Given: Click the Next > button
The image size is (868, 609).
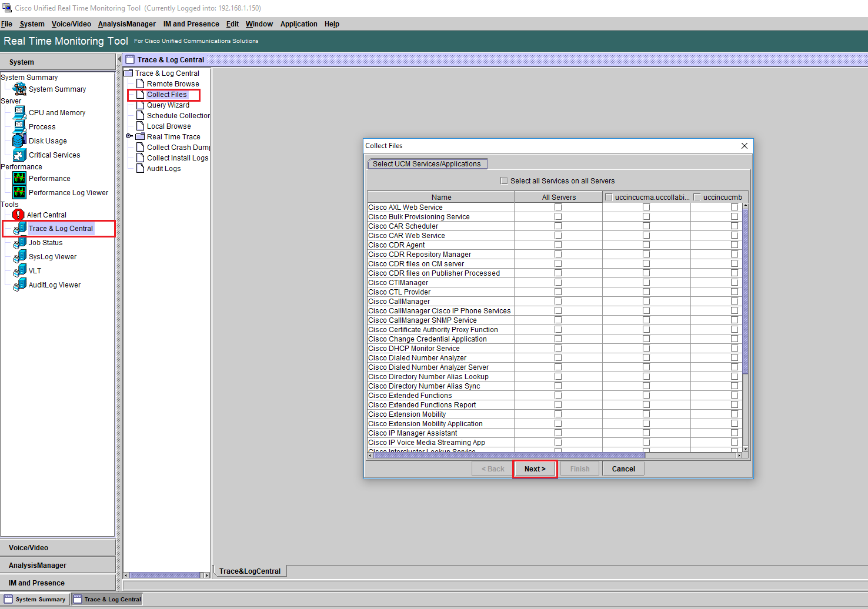Looking at the screenshot, I should [x=535, y=469].
